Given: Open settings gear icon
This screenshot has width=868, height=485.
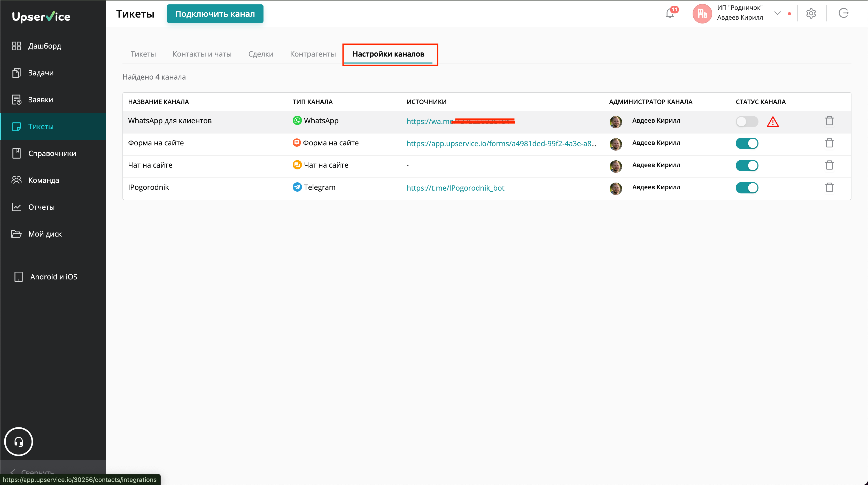Looking at the screenshot, I should click(x=811, y=13).
